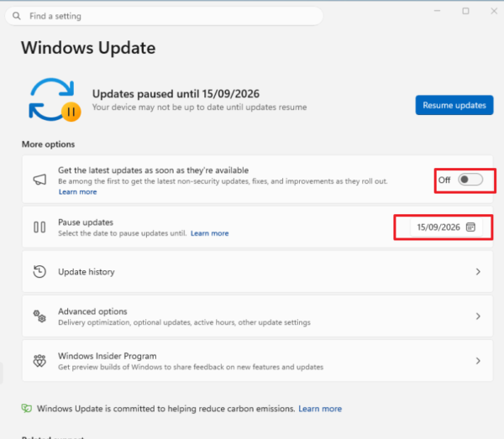
Task: Open the calendar icon in pause date field
Action: click(x=470, y=227)
